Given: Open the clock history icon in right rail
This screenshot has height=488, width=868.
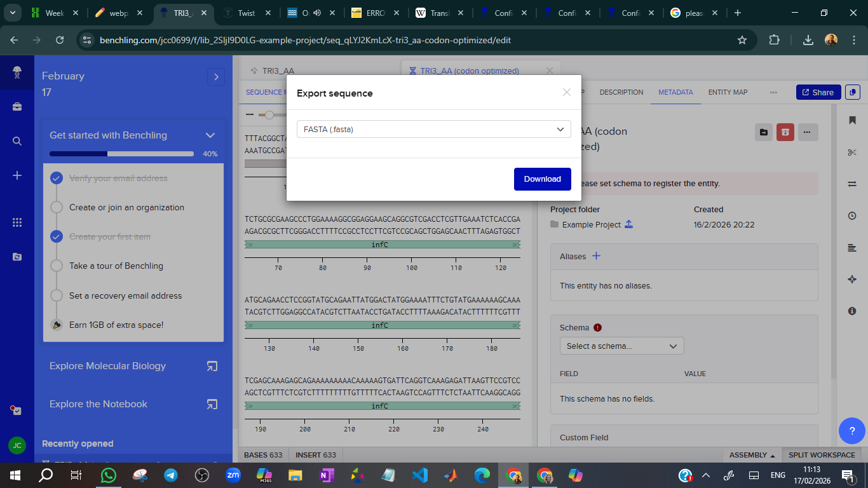Looking at the screenshot, I should [x=852, y=215].
